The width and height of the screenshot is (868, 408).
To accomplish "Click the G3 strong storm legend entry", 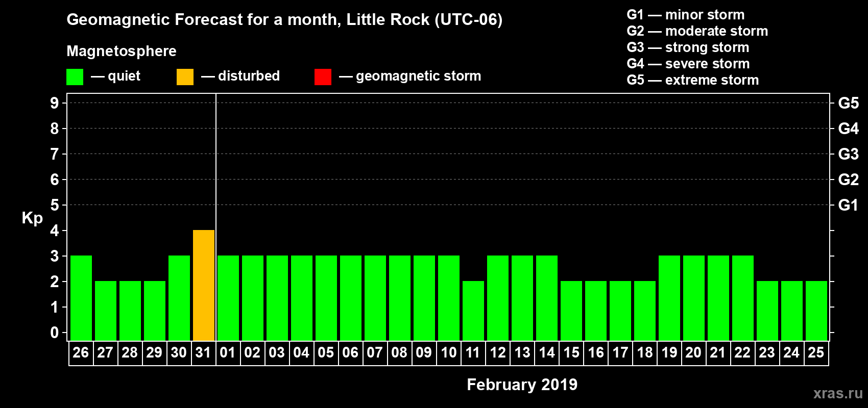I will (688, 47).
